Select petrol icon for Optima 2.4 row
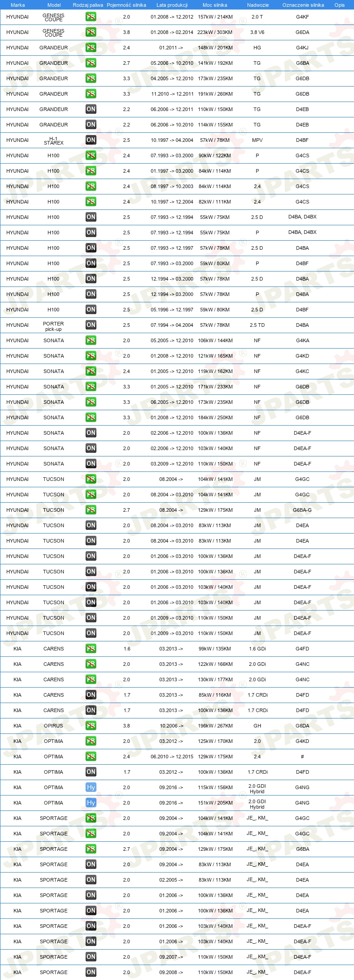Screen dimensions: 354x980 tap(91, 757)
